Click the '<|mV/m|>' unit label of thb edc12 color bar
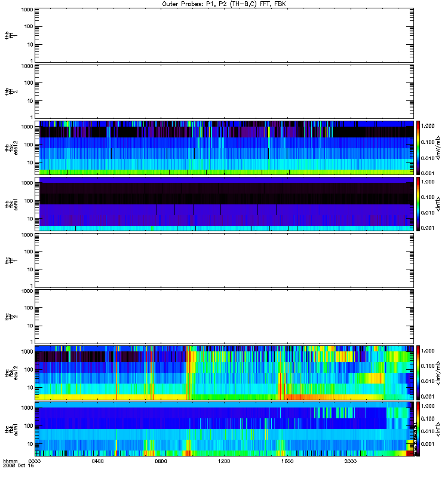The width and height of the screenshot is (448, 478). tap(438, 148)
